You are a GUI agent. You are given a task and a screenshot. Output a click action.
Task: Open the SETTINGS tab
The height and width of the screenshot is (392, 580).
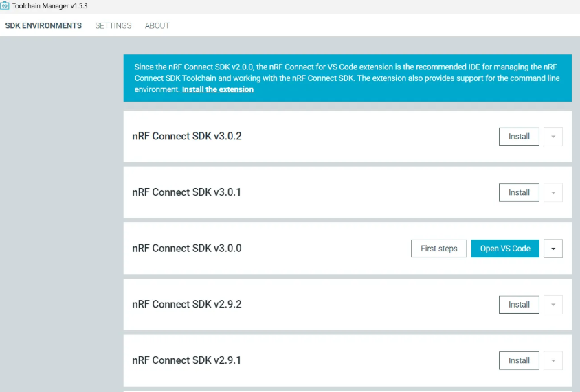(113, 26)
